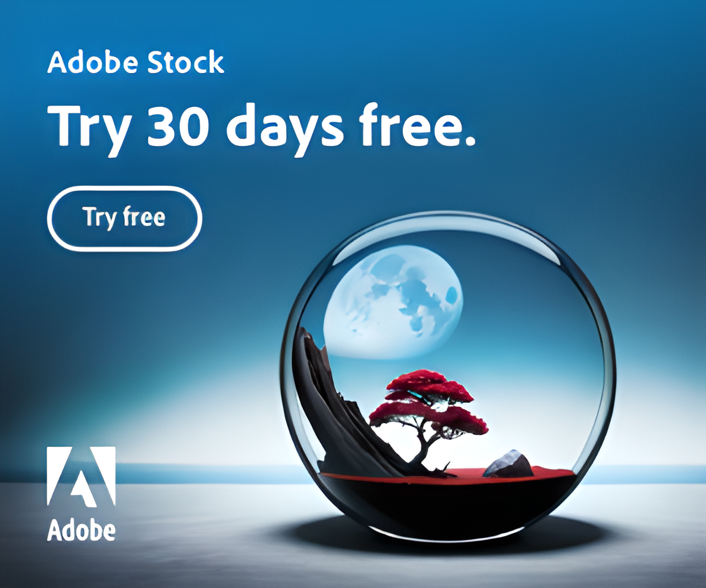
Task: Click the Try free button
Action: pos(125,218)
